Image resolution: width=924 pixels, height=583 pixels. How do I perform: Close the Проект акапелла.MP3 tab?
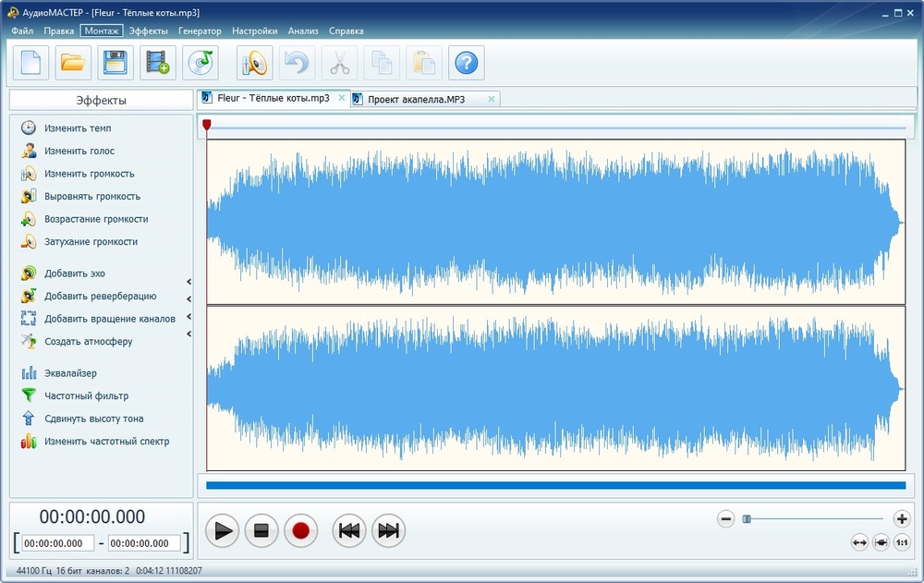tap(491, 99)
